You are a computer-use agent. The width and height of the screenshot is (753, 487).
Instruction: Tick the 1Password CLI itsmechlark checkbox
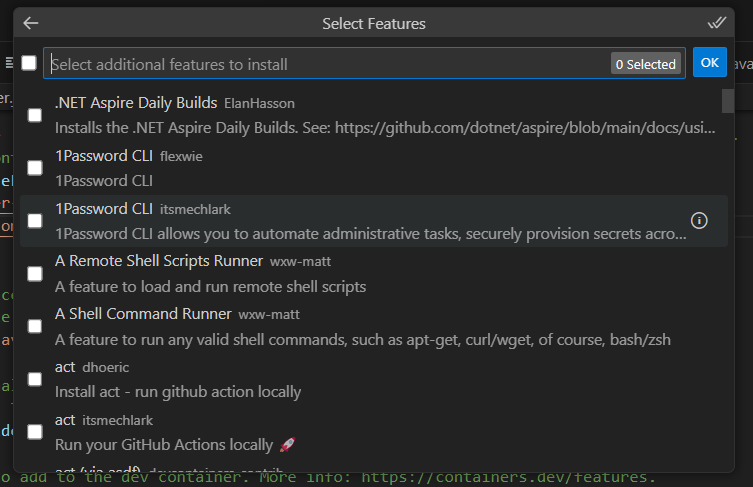pos(35,221)
